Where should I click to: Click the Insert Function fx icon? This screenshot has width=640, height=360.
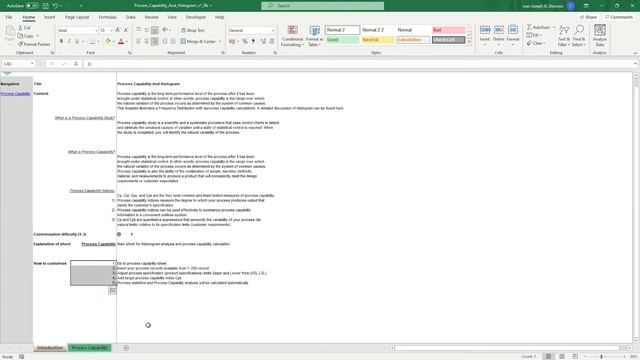76,64
